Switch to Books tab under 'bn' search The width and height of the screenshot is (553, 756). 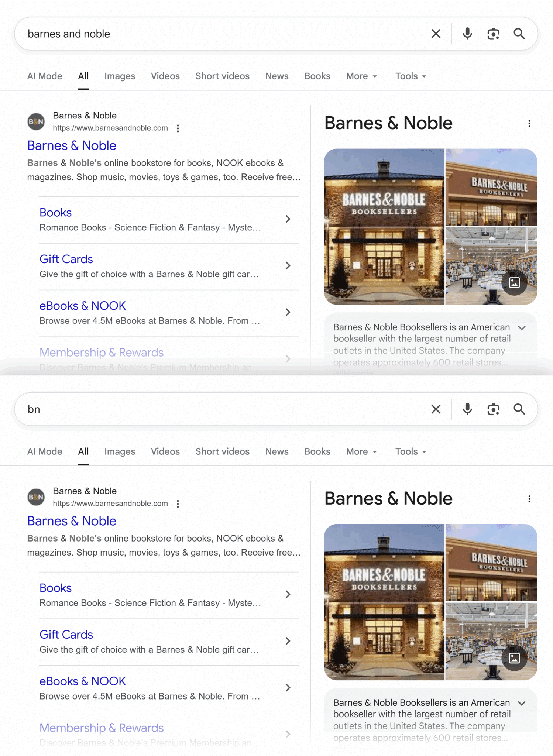coord(317,452)
